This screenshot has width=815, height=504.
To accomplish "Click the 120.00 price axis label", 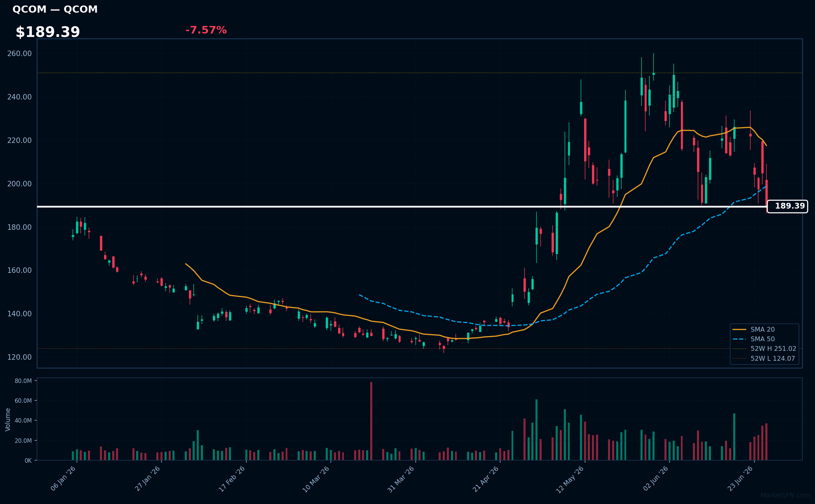I will tap(20, 357).
